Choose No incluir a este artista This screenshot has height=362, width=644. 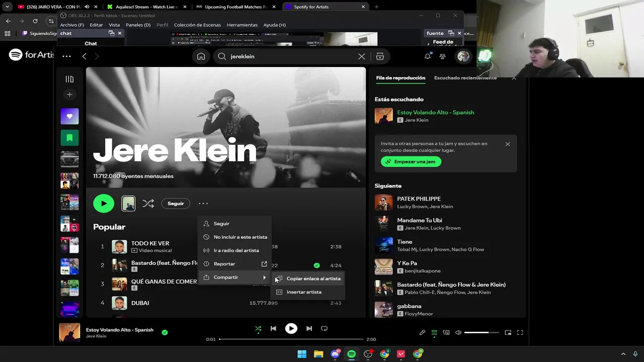tap(234, 237)
